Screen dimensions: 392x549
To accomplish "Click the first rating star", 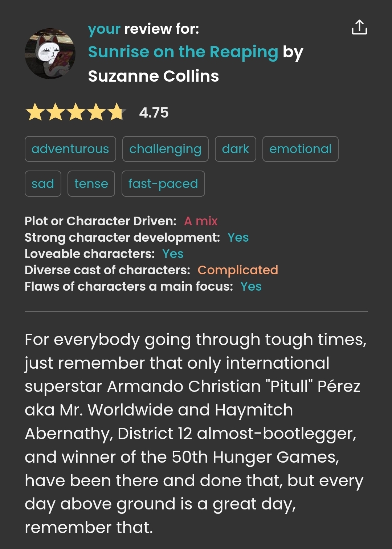I will pos(35,112).
